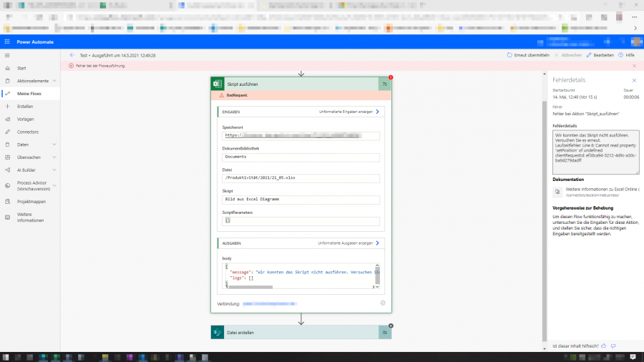Open Meine Flows in sidebar
Image resolution: width=644 pixels, height=362 pixels.
coord(29,94)
